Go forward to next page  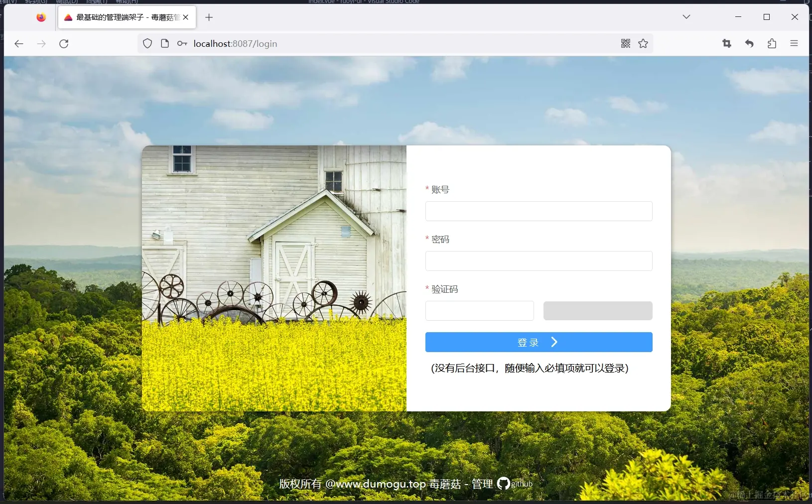click(x=41, y=44)
